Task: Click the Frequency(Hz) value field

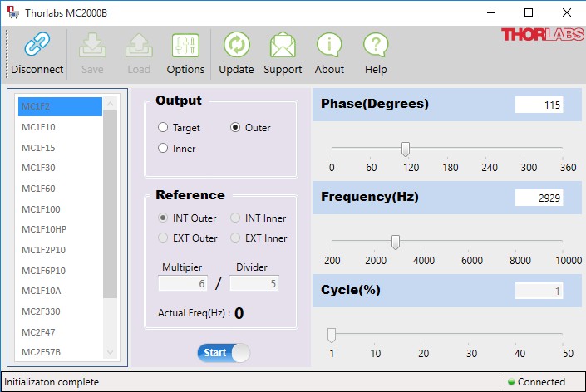Action: point(539,198)
